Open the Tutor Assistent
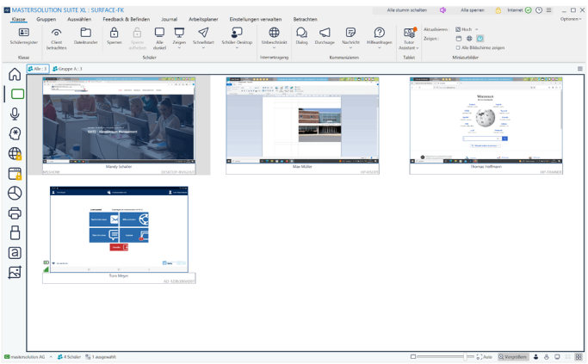 click(x=409, y=36)
